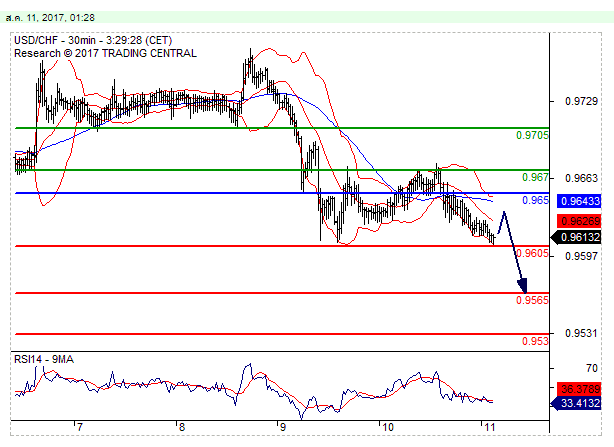Image resolution: width=614 pixels, height=447 pixels.
Task: Click 'Research © 2017 TRADING CENTRAL' text
Action: pyautogui.click(x=105, y=53)
